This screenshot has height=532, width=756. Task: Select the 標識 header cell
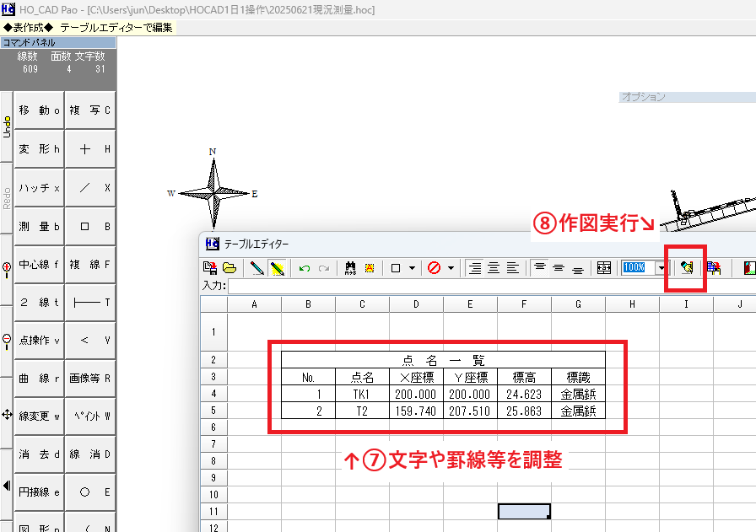[x=578, y=378]
